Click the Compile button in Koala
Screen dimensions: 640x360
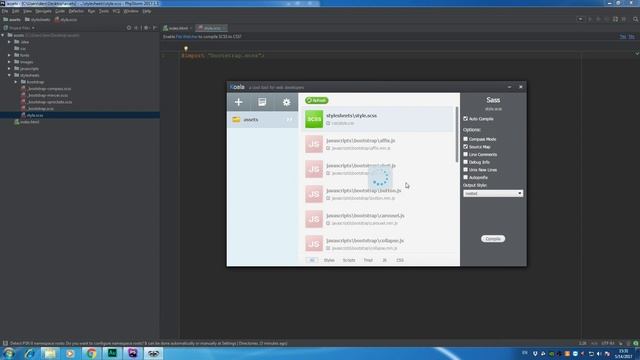tap(493, 239)
